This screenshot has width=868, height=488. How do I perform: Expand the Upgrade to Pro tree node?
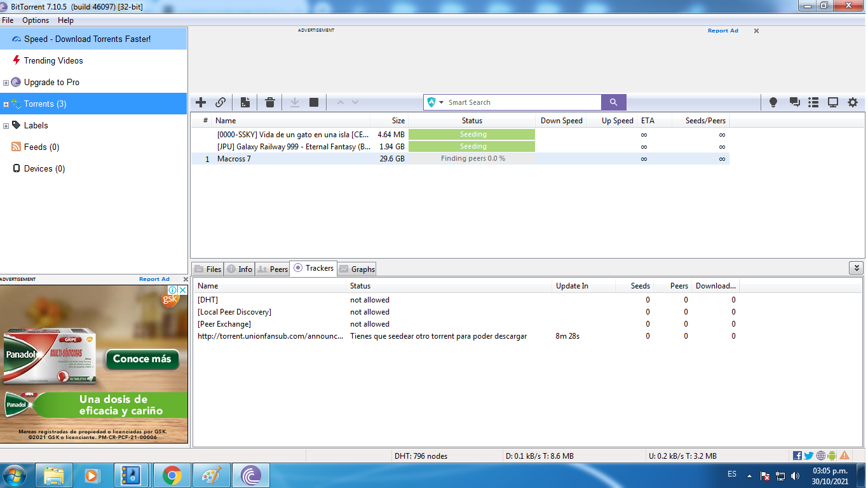pyautogui.click(x=6, y=83)
